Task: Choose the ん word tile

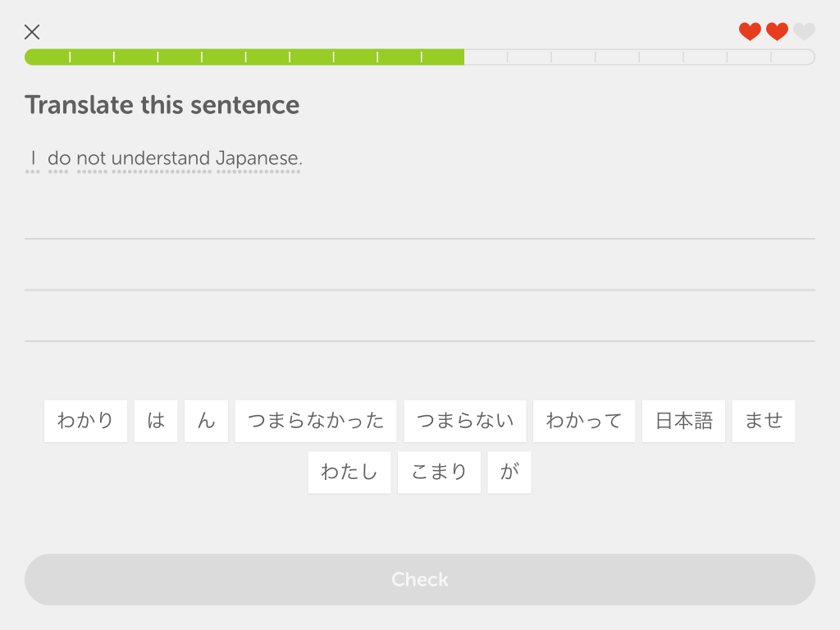Action: [206, 421]
